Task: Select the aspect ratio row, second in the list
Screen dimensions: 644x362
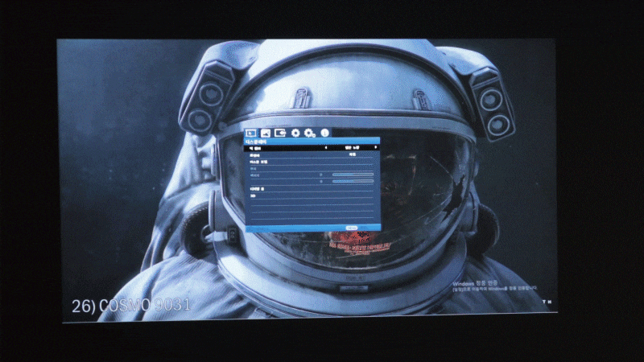Action: pos(312,155)
